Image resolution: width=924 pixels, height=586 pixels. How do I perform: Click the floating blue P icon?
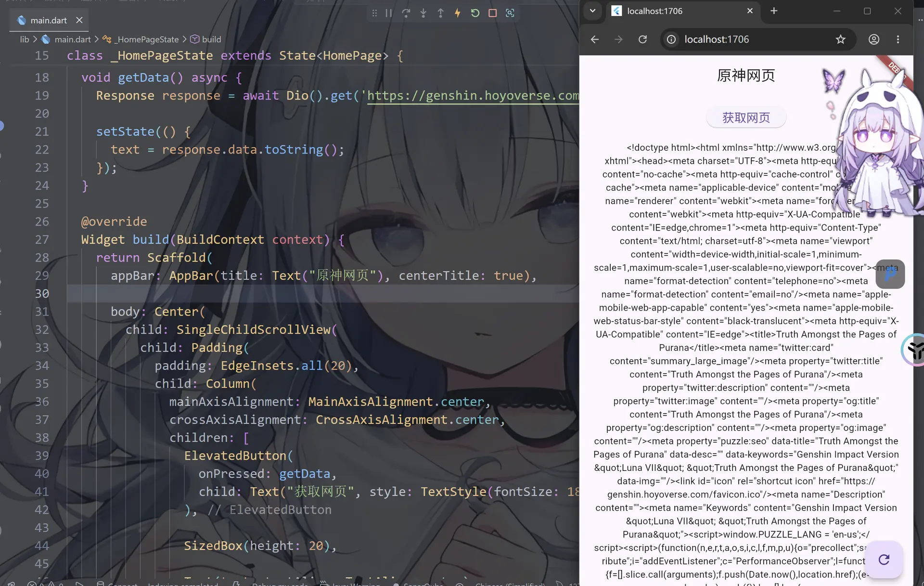pyautogui.click(x=890, y=274)
